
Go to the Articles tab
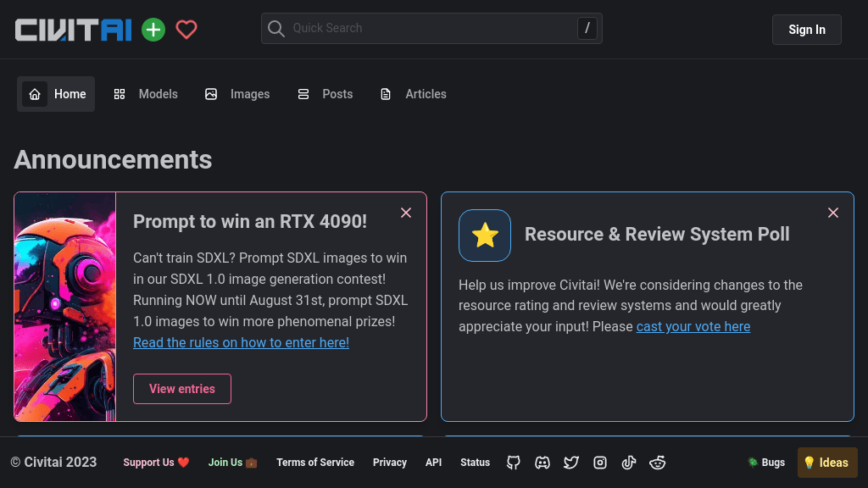[x=414, y=94]
